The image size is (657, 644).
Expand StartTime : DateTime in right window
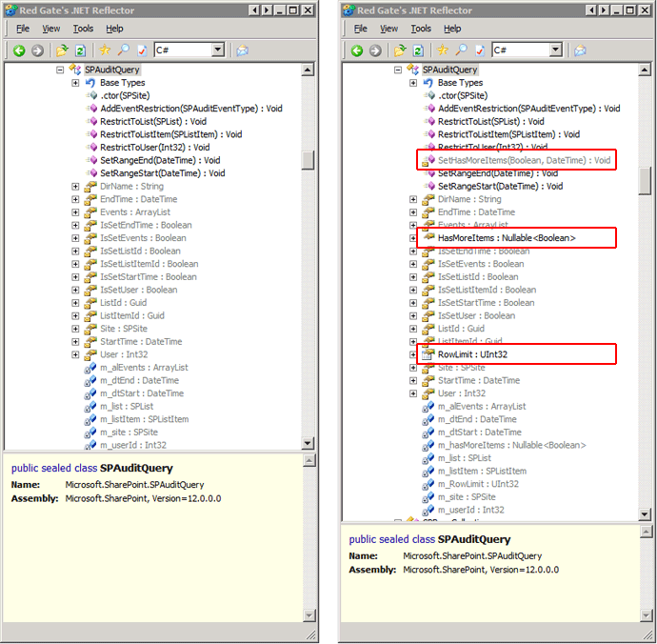click(x=413, y=380)
